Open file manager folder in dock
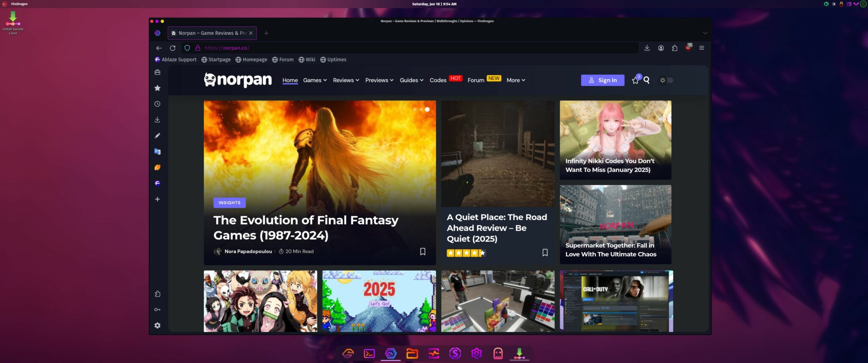This screenshot has width=868, height=363. (x=412, y=353)
